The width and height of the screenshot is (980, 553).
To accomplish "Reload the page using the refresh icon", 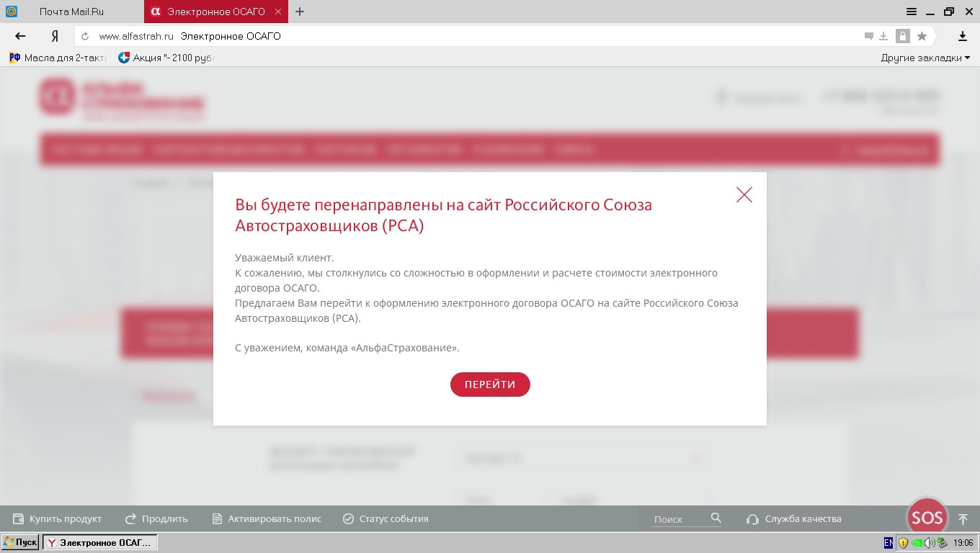I will [85, 36].
